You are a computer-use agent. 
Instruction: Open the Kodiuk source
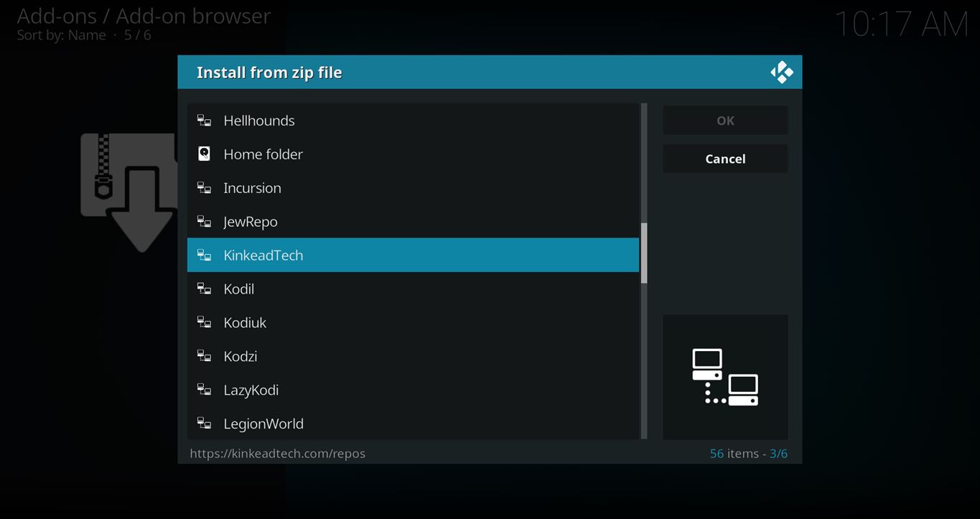245,323
